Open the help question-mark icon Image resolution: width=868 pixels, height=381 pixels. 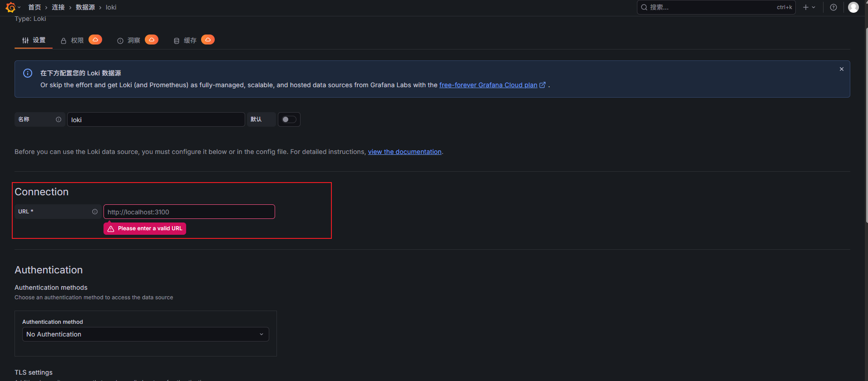[x=833, y=7]
